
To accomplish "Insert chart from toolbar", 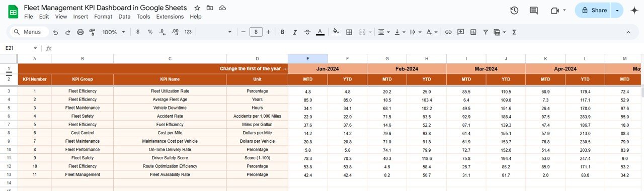I will pyautogui.click(x=473, y=32).
